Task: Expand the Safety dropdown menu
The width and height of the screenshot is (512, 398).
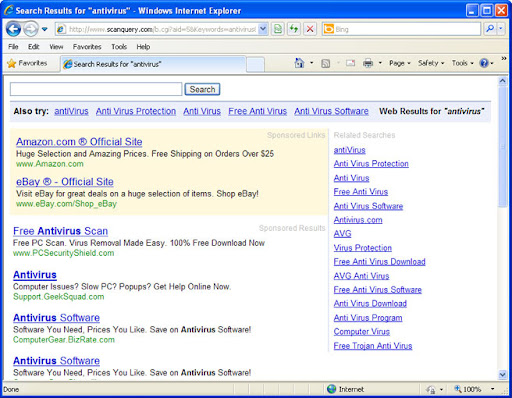Action: 431,63
